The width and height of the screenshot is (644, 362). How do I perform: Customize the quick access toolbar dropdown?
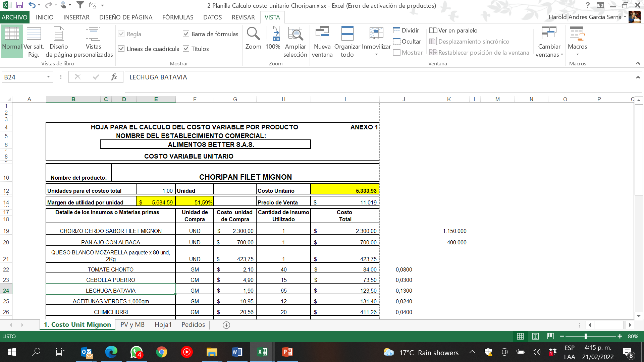tap(102, 5)
